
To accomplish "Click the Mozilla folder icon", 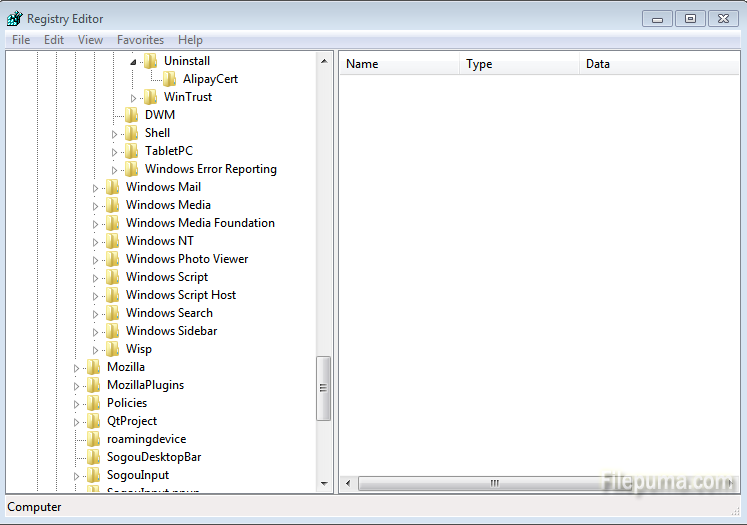I will click(x=94, y=367).
